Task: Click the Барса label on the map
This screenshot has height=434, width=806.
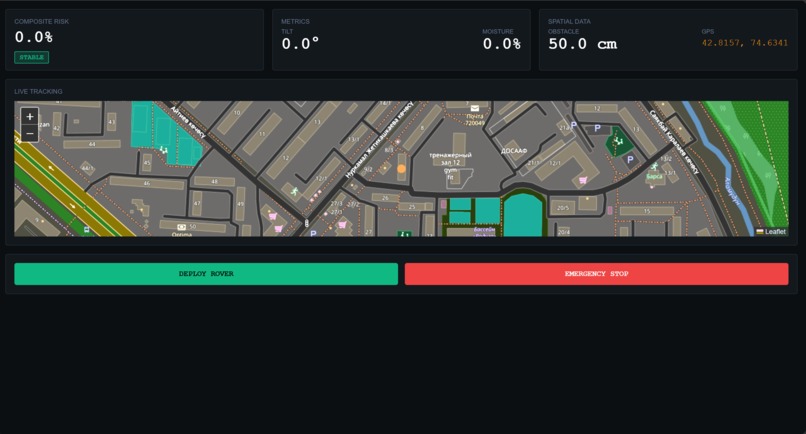Action: 654,176
